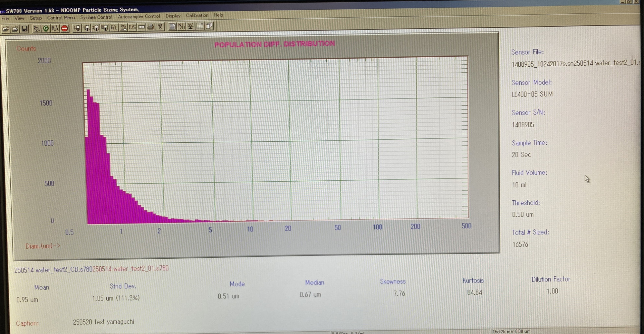Click the E/S toolbar button
This screenshot has width=644, height=334.
click(x=132, y=27)
